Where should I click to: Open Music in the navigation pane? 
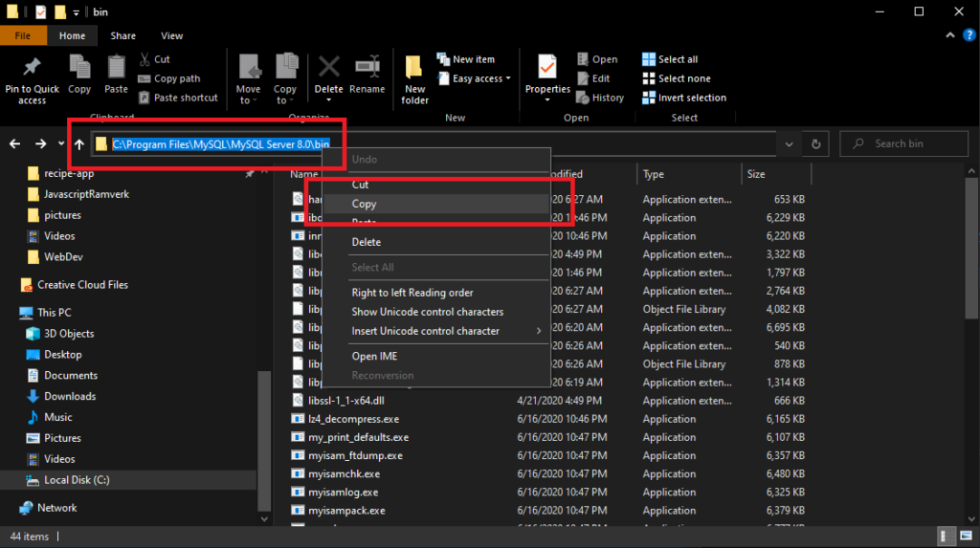[58, 417]
